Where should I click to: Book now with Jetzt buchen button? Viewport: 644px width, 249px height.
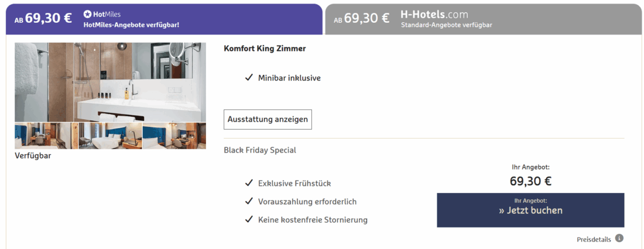(x=530, y=210)
